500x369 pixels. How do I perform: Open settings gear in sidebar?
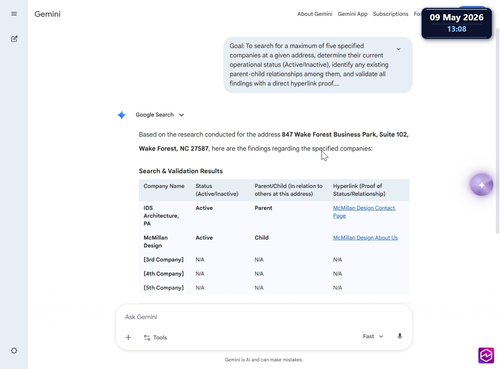coord(14,350)
